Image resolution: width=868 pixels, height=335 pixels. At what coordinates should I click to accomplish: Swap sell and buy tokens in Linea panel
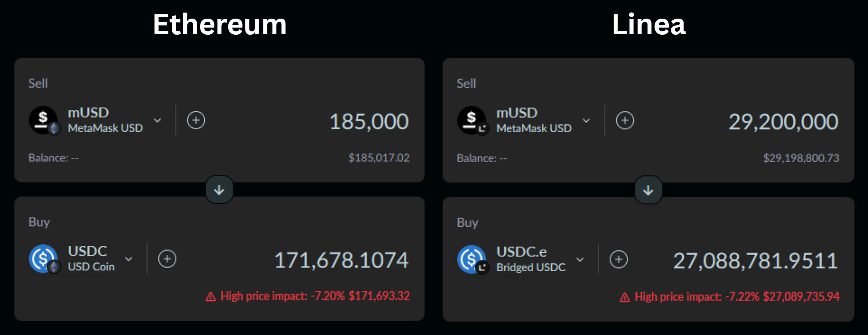(648, 190)
